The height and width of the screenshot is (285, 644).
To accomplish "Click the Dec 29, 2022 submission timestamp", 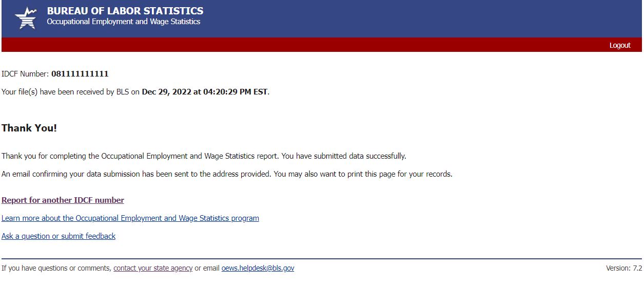I will click(204, 92).
